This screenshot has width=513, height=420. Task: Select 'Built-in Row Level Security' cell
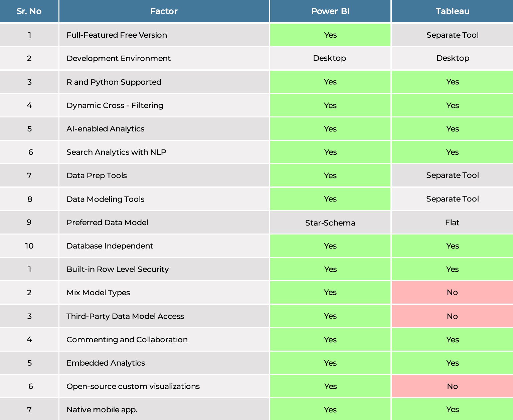coord(164,269)
